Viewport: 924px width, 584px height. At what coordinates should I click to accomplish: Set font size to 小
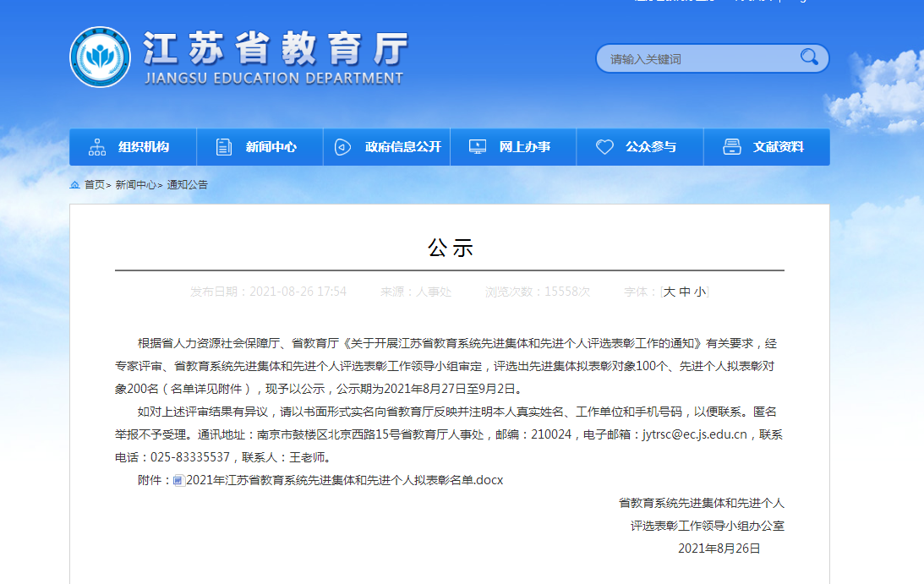[x=699, y=292]
